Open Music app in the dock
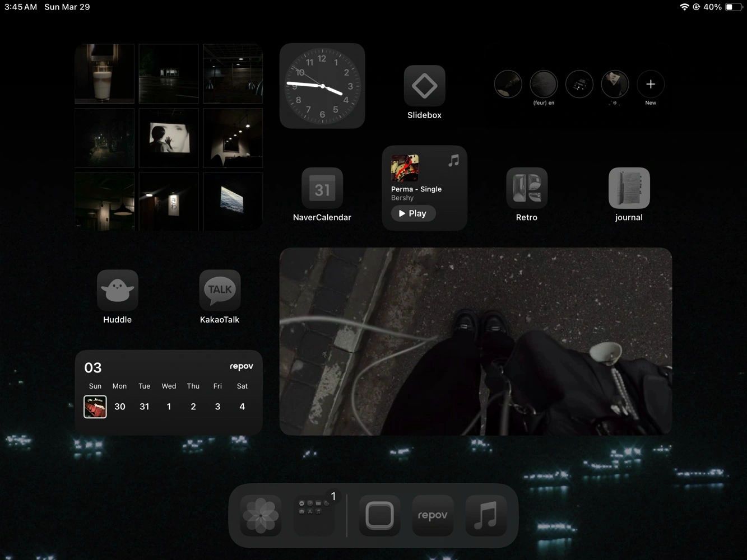Viewport: 747px width, 560px height. pyautogui.click(x=486, y=515)
